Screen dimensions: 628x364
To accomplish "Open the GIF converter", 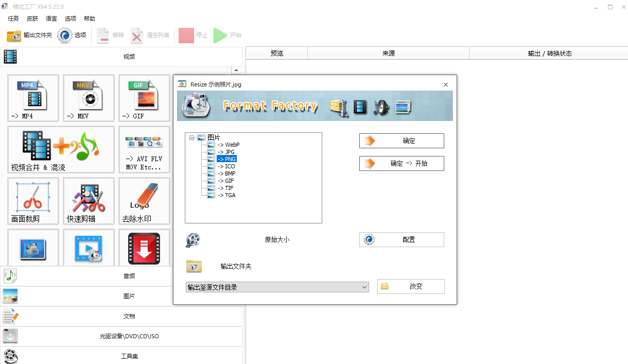I will pos(144,98).
